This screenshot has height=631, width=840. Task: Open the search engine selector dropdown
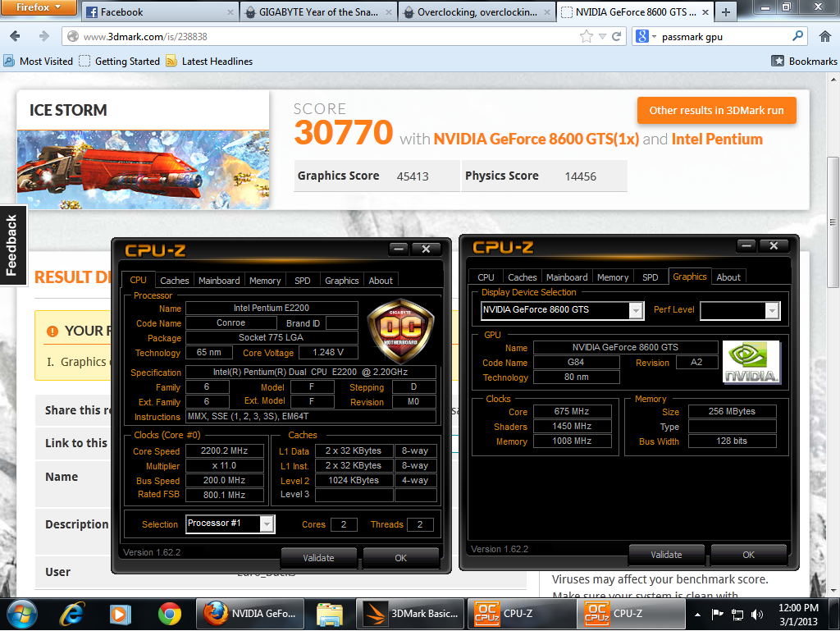[646, 36]
